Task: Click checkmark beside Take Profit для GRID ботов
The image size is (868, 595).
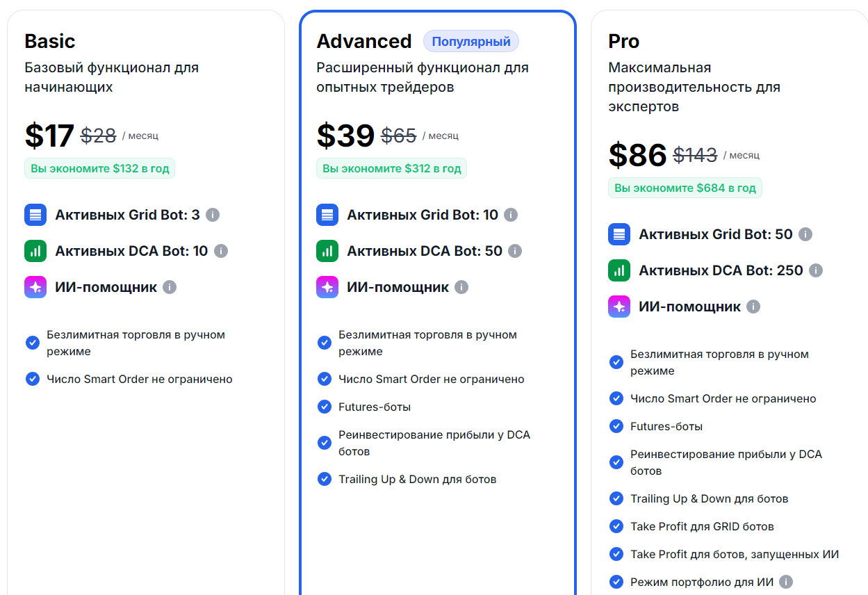Action: point(616,526)
